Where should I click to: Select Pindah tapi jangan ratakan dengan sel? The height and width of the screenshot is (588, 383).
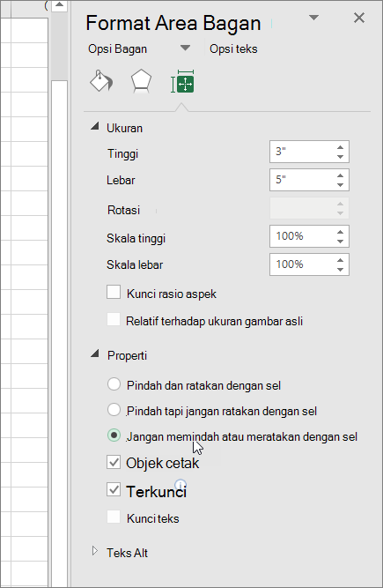click(114, 410)
